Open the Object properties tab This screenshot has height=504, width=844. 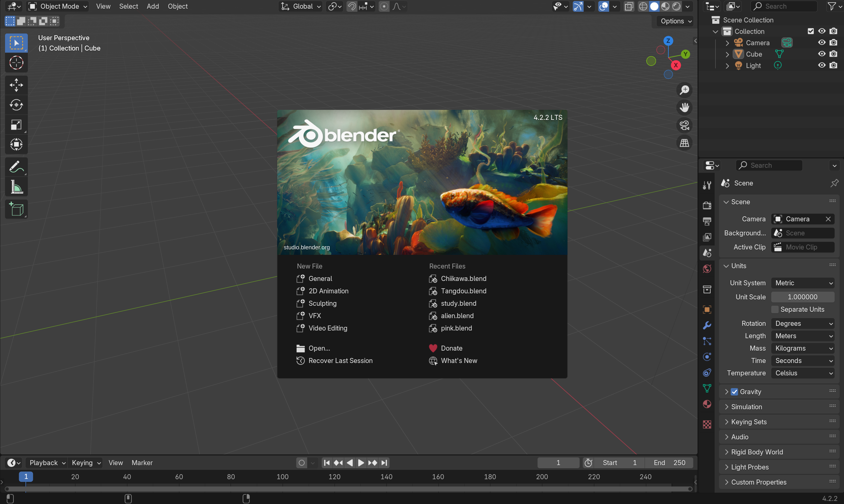pos(707,309)
